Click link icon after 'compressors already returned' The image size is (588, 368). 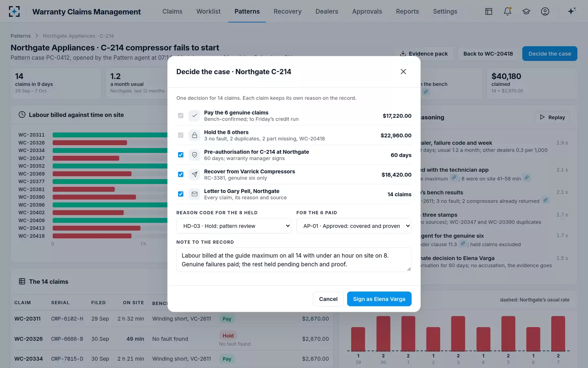(x=545, y=200)
